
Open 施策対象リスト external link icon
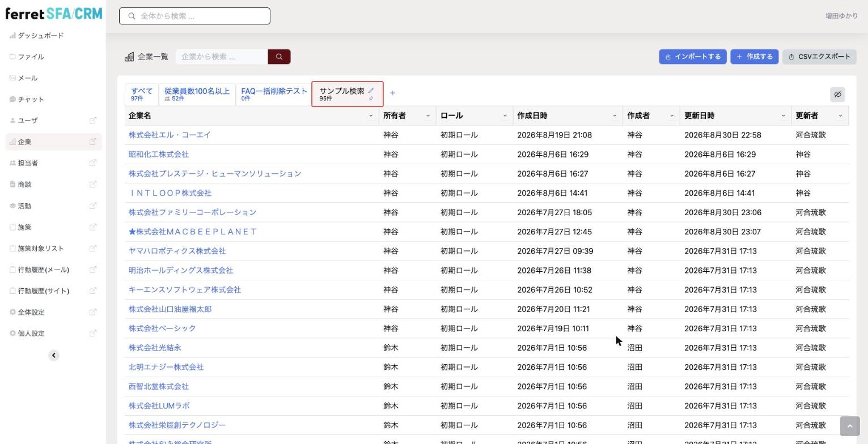[93, 248]
